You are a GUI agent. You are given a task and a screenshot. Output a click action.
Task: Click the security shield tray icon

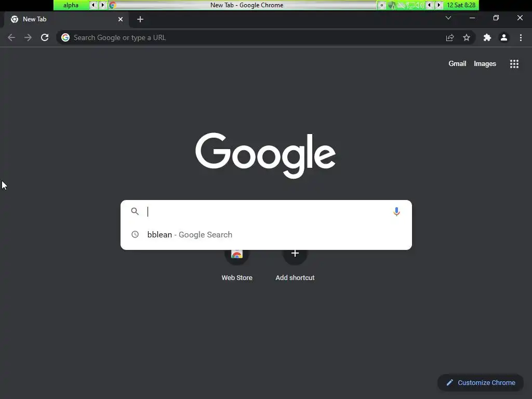(392, 5)
